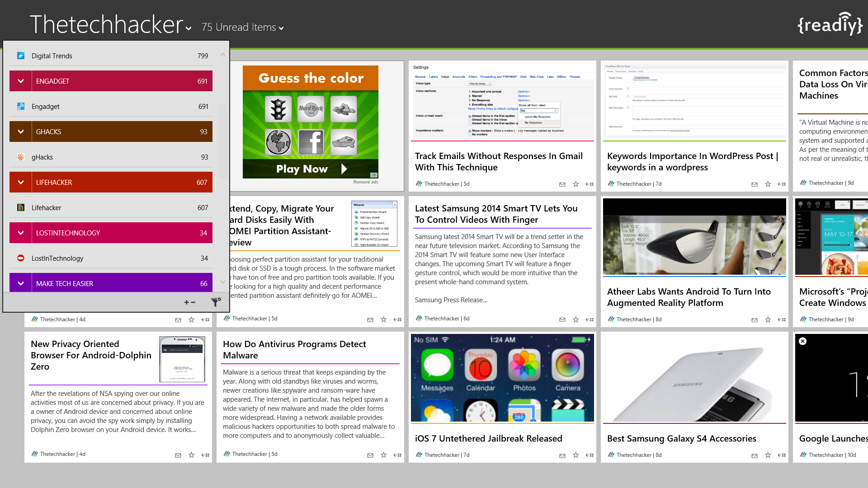Click arrow-grid icon on Galaxy S4 Accessories article
Viewport: 868px width, 488px height.
point(782,455)
